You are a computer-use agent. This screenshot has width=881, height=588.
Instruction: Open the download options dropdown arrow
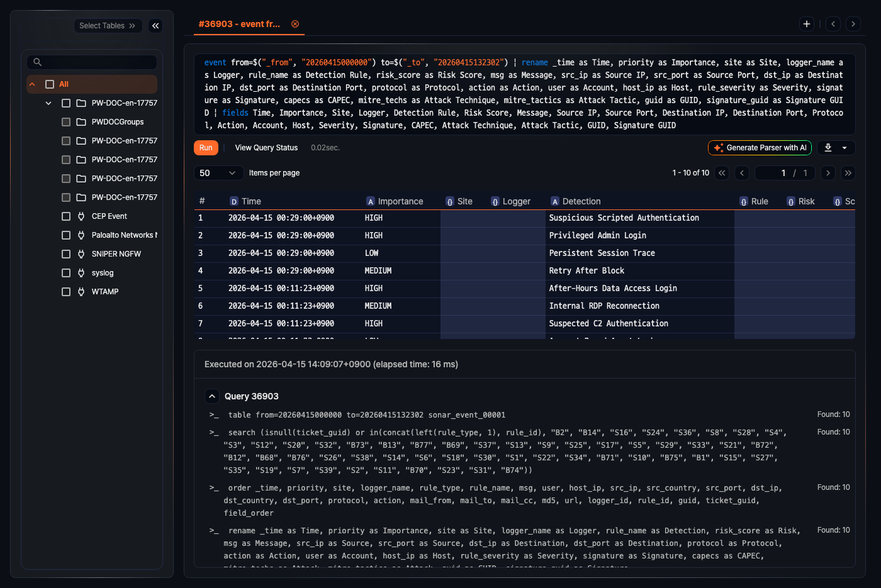point(845,148)
